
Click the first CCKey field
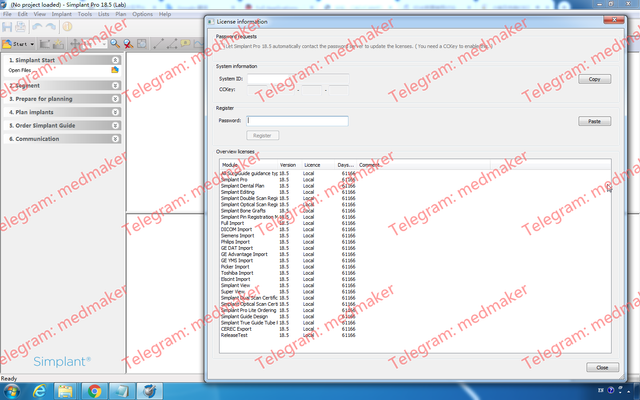coord(257,90)
